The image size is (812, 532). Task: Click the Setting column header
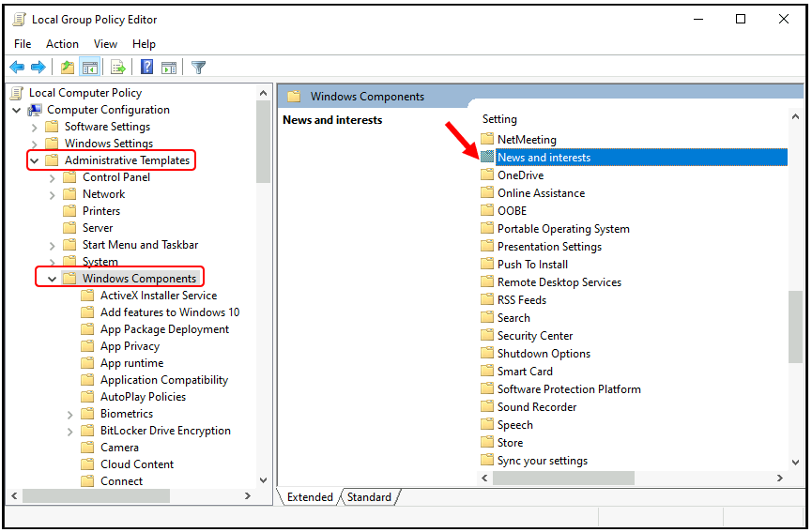point(499,119)
